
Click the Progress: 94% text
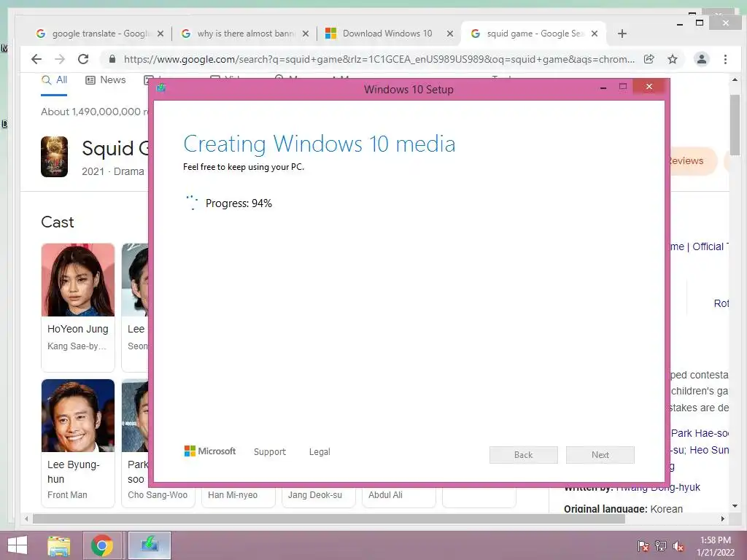coord(239,203)
